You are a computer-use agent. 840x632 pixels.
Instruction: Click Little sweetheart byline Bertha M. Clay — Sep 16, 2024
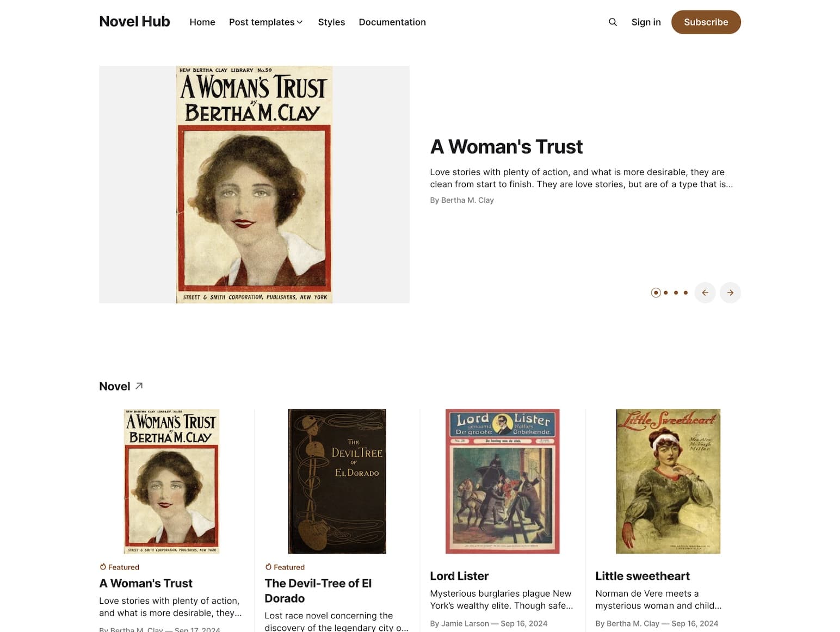pyautogui.click(x=657, y=623)
